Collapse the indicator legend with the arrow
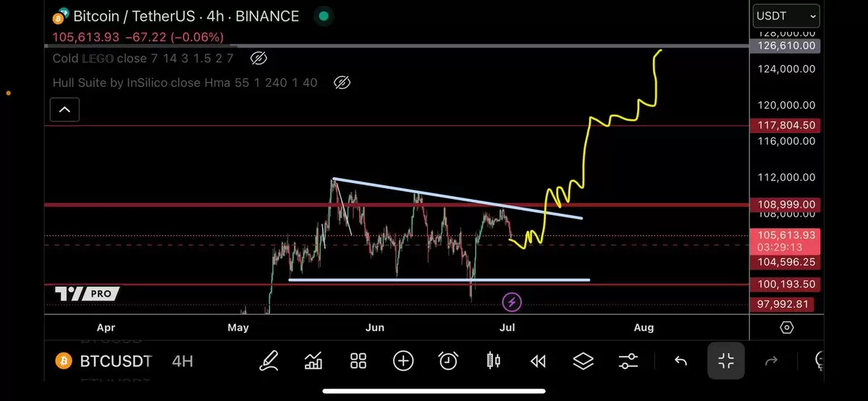The image size is (868, 401). click(64, 110)
